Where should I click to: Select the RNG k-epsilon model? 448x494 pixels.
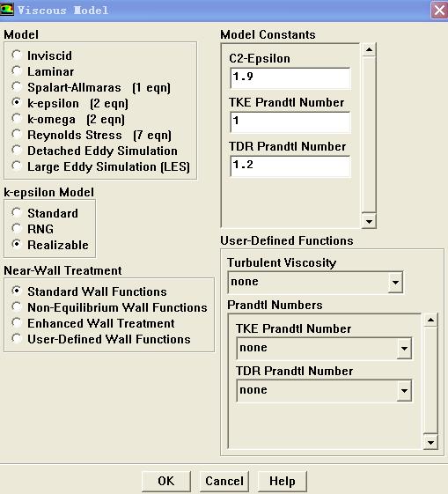(x=17, y=228)
